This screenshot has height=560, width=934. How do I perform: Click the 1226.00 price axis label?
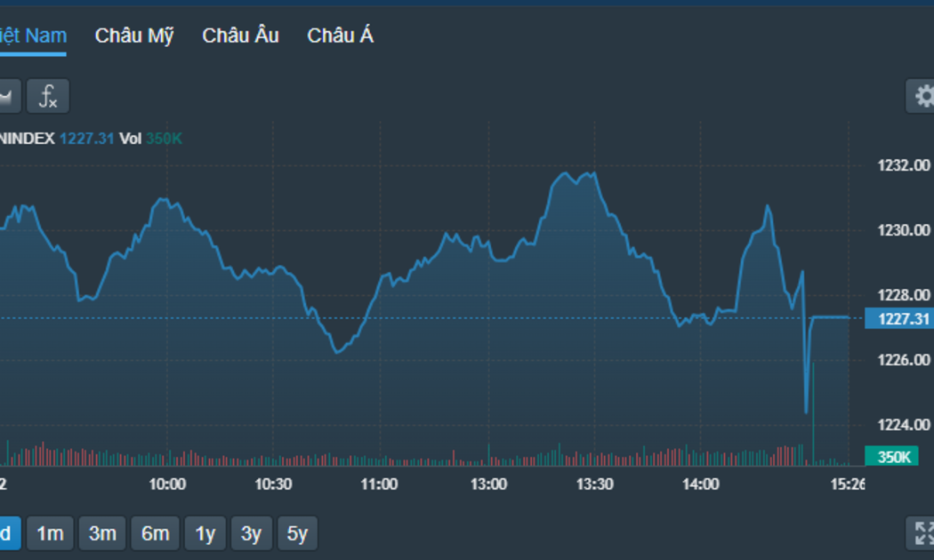click(903, 359)
